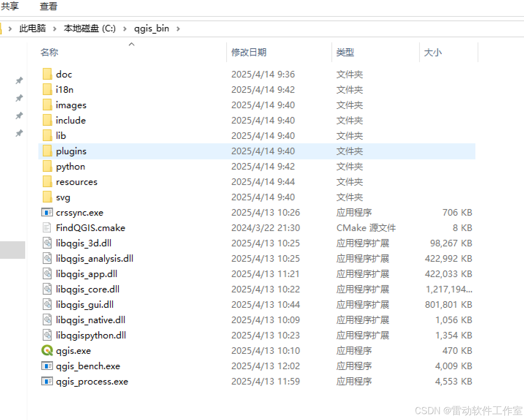Click the libqgis_3d.dll file icon
The height and width of the screenshot is (420, 524).
[x=47, y=243]
